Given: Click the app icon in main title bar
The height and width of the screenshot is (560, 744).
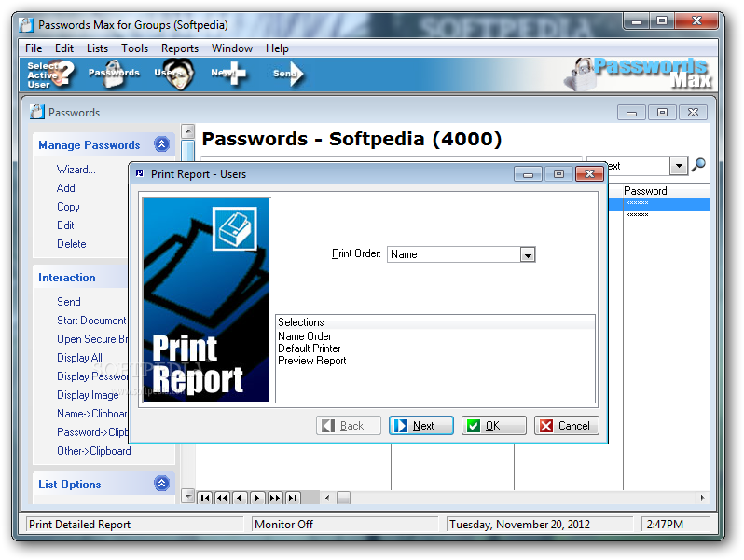Looking at the screenshot, I should (x=26, y=24).
